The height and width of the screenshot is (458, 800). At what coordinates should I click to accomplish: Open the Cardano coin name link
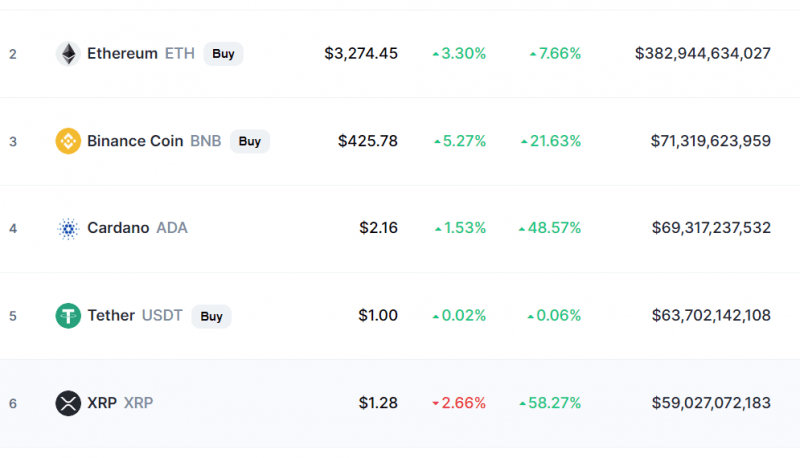(x=118, y=228)
